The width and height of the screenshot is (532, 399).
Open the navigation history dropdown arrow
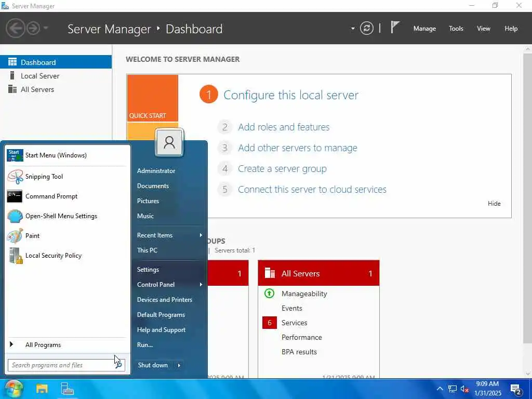click(x=46, y=28)
